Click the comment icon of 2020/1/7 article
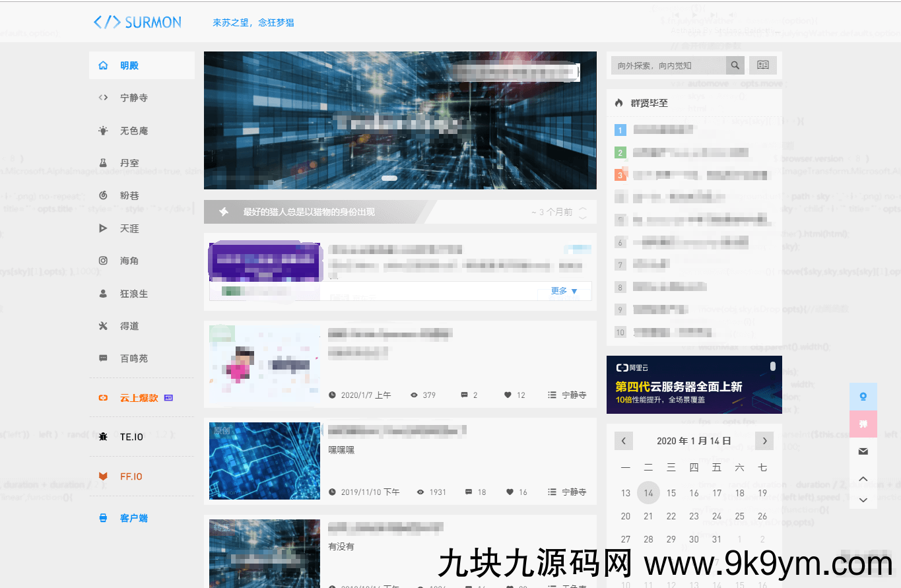 [x=464, y=395]
